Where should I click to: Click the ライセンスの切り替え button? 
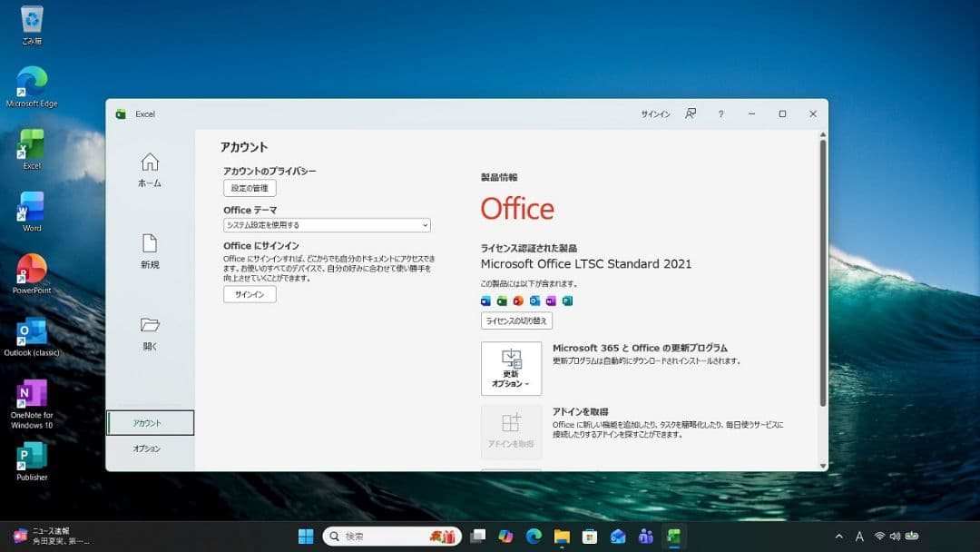click(x=516, y=320)
